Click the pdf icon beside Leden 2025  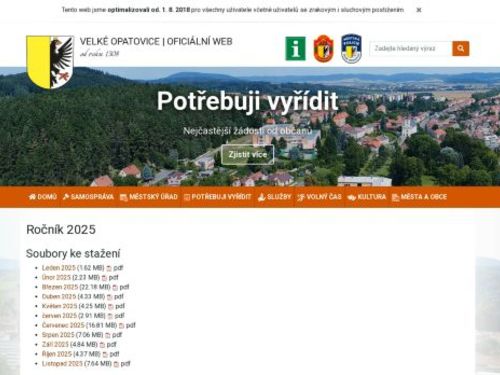pos(109,268)
